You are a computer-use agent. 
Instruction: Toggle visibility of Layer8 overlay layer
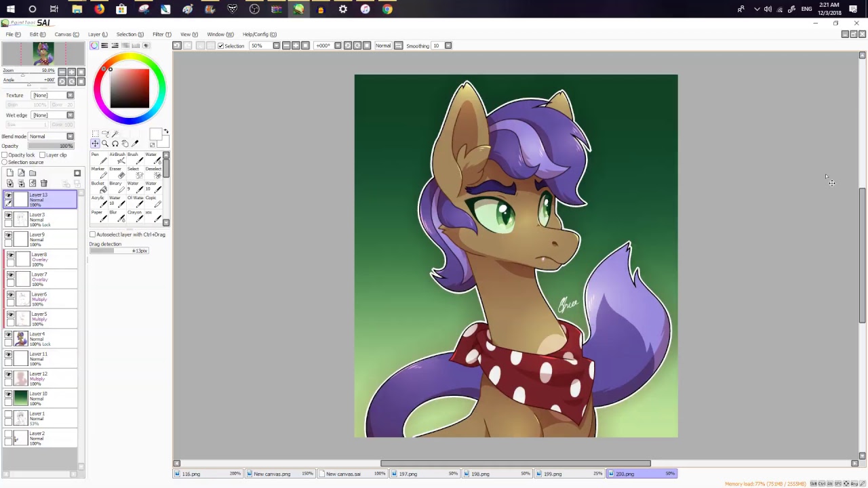[11, 255]
